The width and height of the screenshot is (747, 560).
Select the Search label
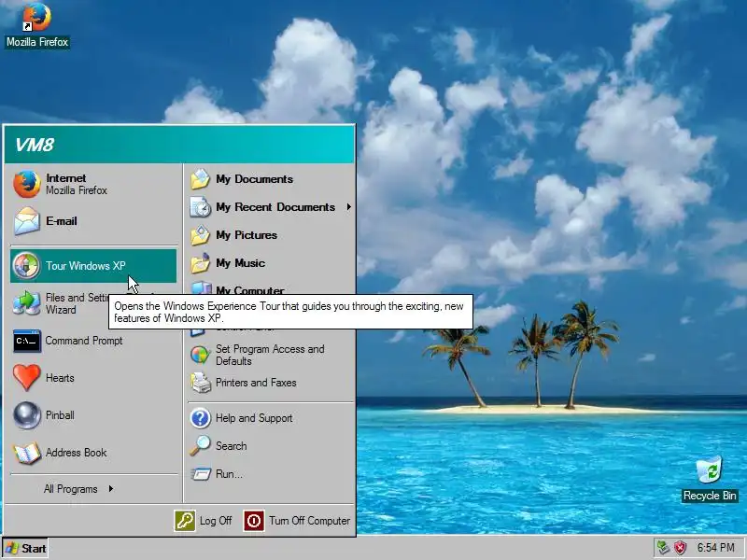click(231, 446)
